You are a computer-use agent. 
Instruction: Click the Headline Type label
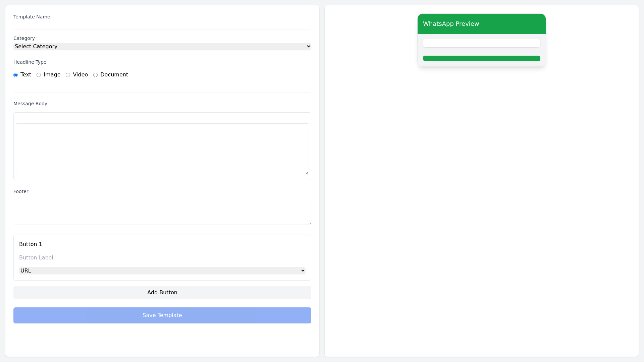click(x=30, y=62)
